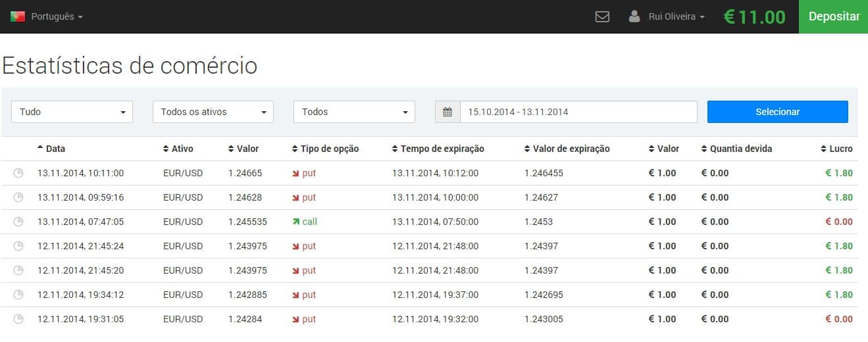
Task: Click the date range input field
Action: [578, 112]
